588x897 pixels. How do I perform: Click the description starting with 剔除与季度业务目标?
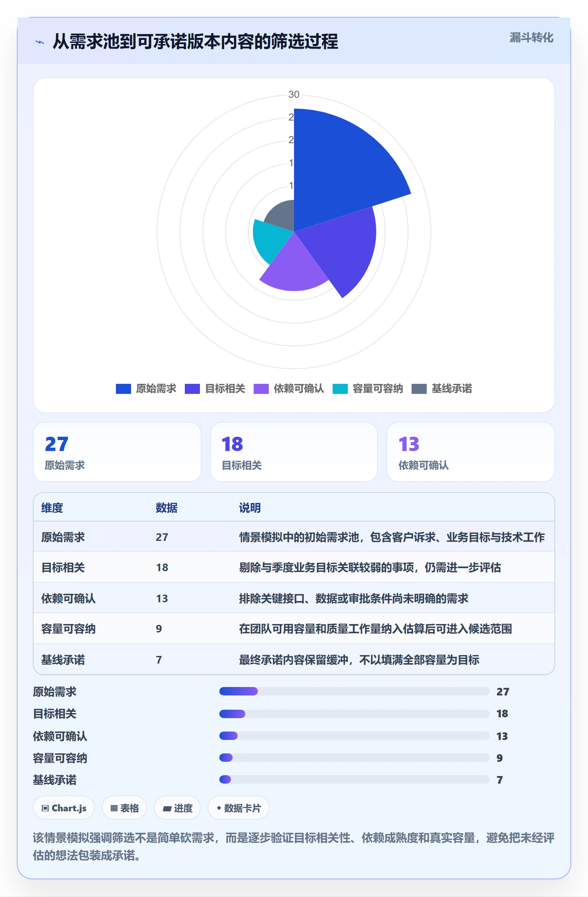[370, 568]
